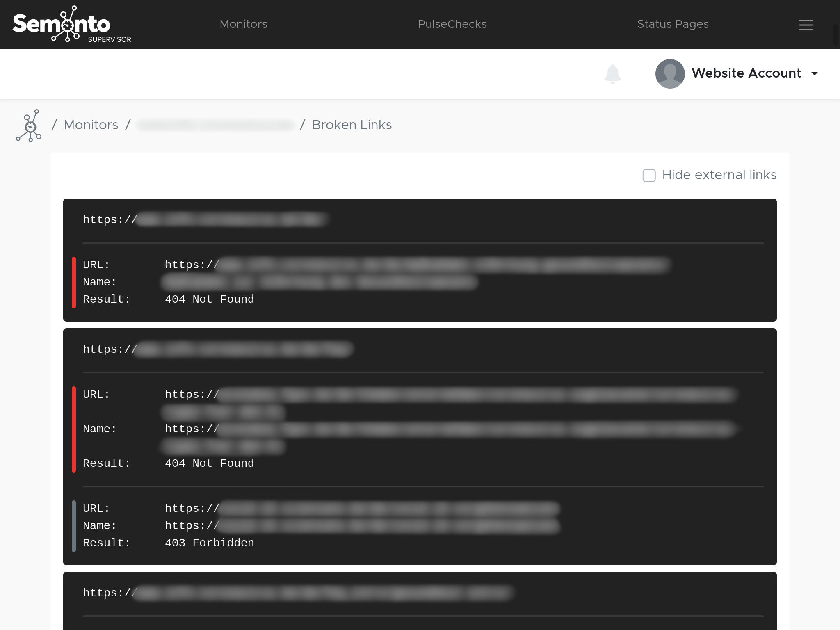Expand the Website Account dropdown arrow
This screenshot has height=630, width=840.
[x=815, y=74]
